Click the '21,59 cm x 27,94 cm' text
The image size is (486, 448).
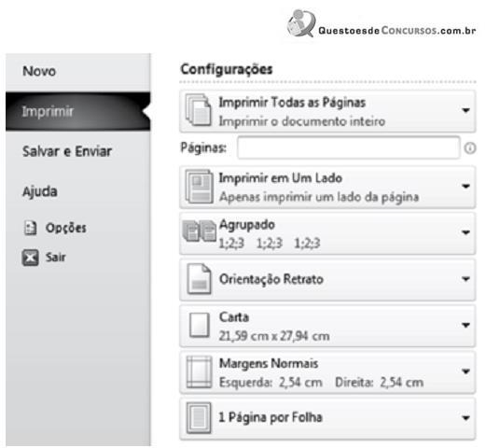(274, 336)
